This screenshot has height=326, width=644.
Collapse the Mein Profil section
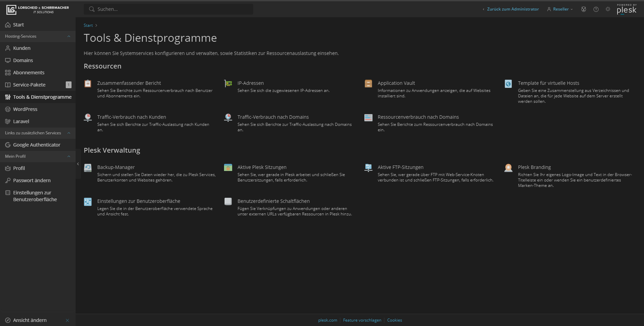coord(69,156)
